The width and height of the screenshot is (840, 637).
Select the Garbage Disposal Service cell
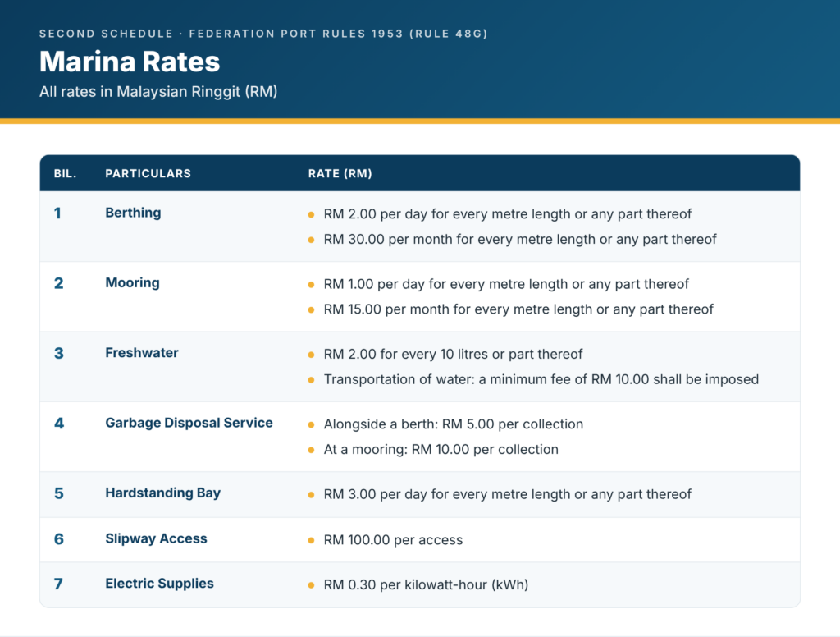(189, 423)
